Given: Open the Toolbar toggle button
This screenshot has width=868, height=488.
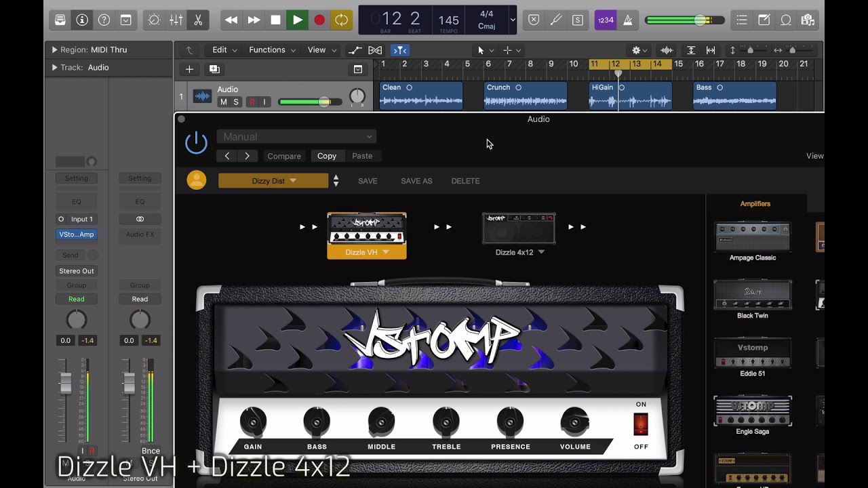Looking at the screenshot, I should [x=125, y=20].
